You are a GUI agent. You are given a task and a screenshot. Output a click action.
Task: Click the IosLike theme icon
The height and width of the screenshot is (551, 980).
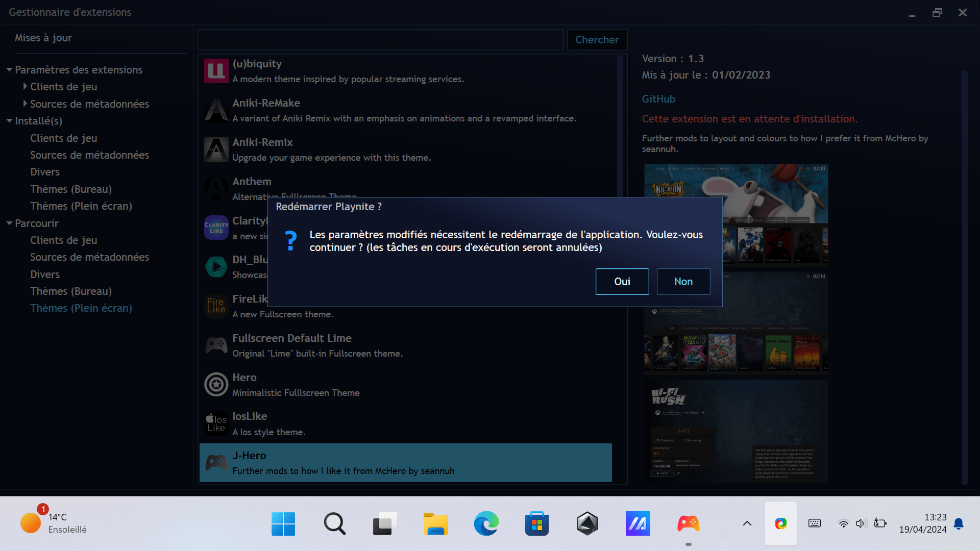click(x=216, y=423)
